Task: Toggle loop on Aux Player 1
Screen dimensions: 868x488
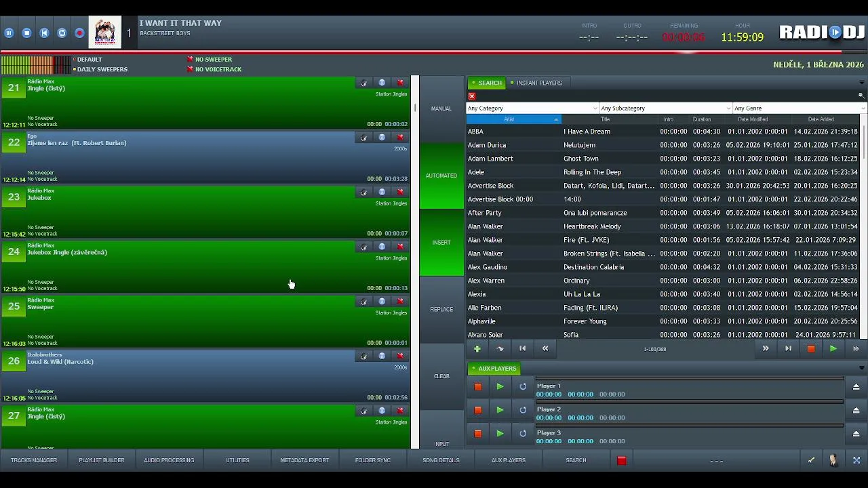Action: coord(523,386)
